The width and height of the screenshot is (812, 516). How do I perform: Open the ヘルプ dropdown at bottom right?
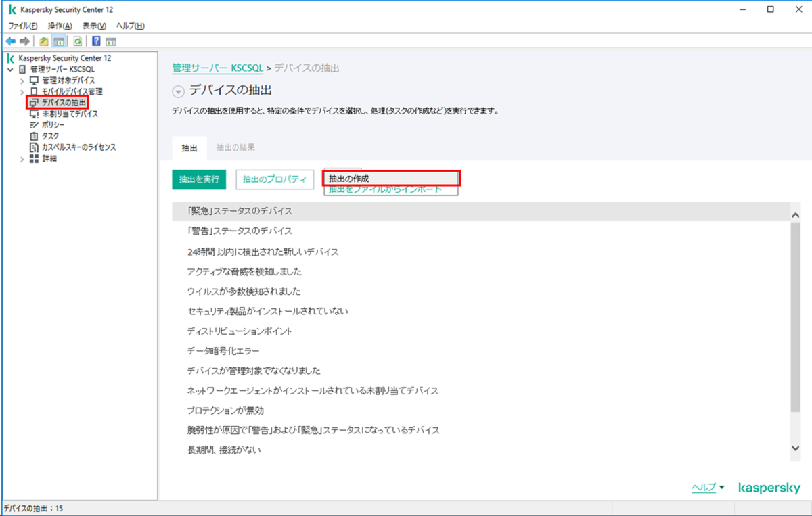[708, 487]
